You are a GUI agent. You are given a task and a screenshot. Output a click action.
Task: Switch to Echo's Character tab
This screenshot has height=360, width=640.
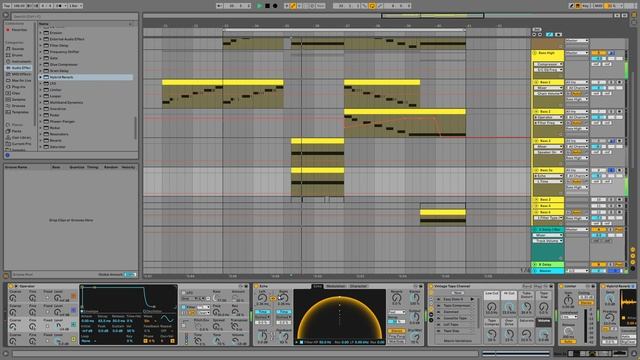pyautogui.click(x=358, y=287)
